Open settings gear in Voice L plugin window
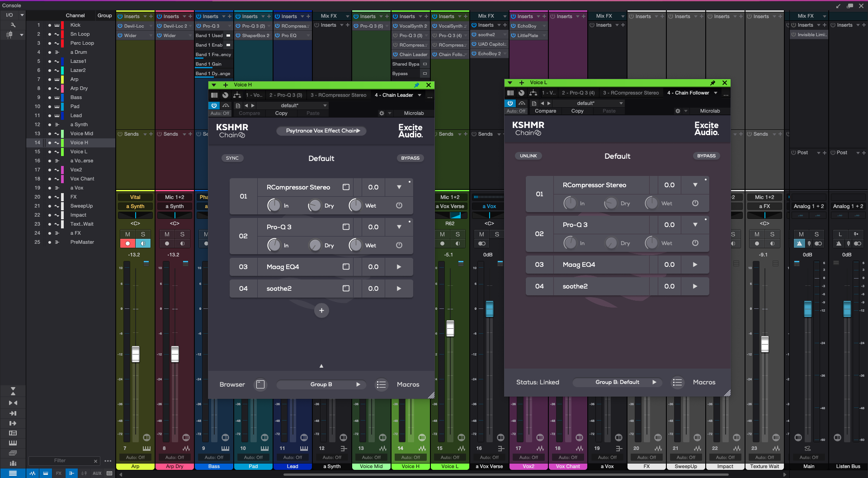 [678, 111]
